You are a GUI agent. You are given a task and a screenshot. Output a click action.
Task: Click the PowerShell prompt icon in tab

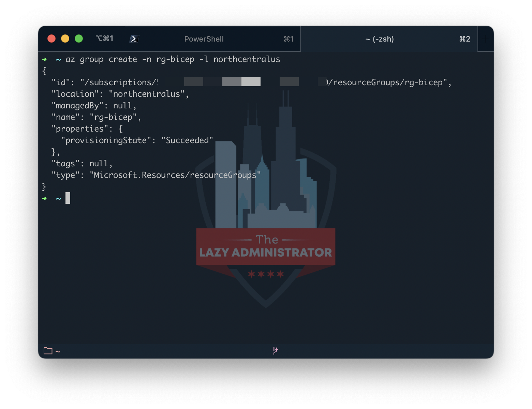click(x=134, y=39)
